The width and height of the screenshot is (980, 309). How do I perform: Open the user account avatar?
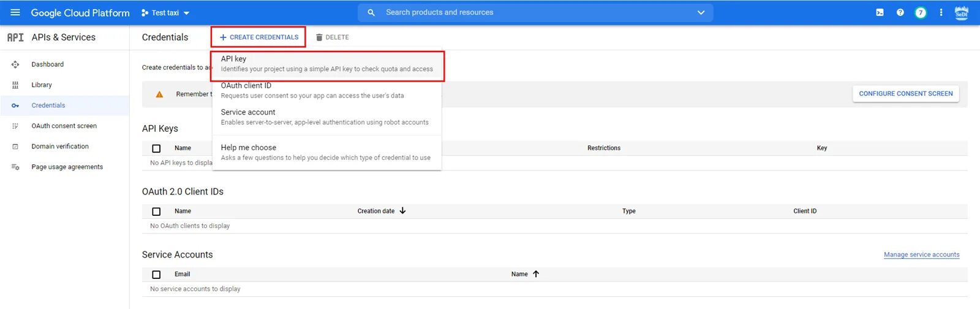(x=962, y=12)
